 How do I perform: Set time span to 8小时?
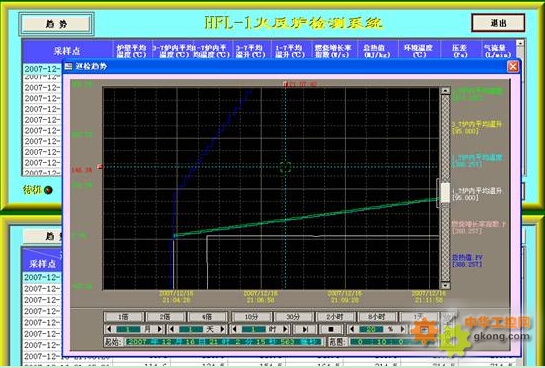point(377,317)
